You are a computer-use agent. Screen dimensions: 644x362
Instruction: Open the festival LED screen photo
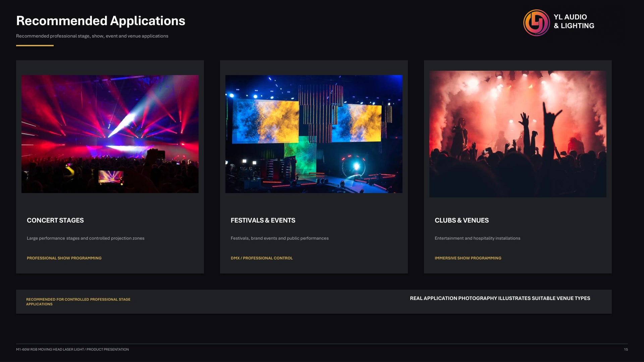click(x=314, y=134)
